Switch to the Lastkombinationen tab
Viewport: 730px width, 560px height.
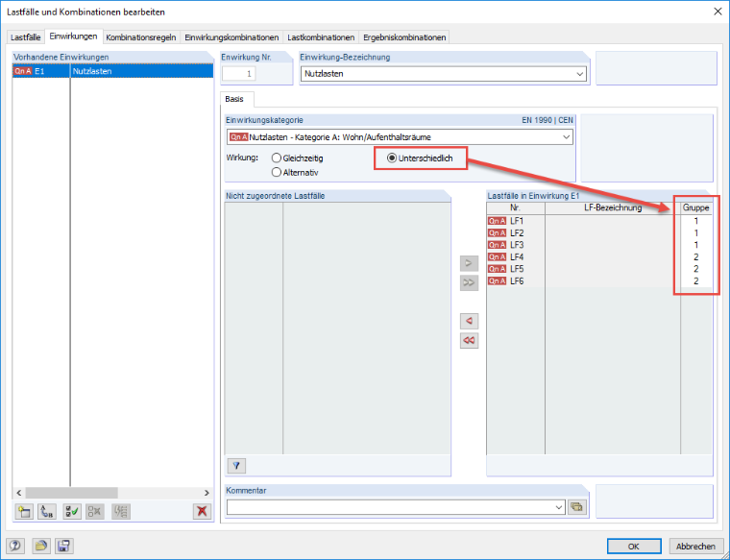point(321,37)
